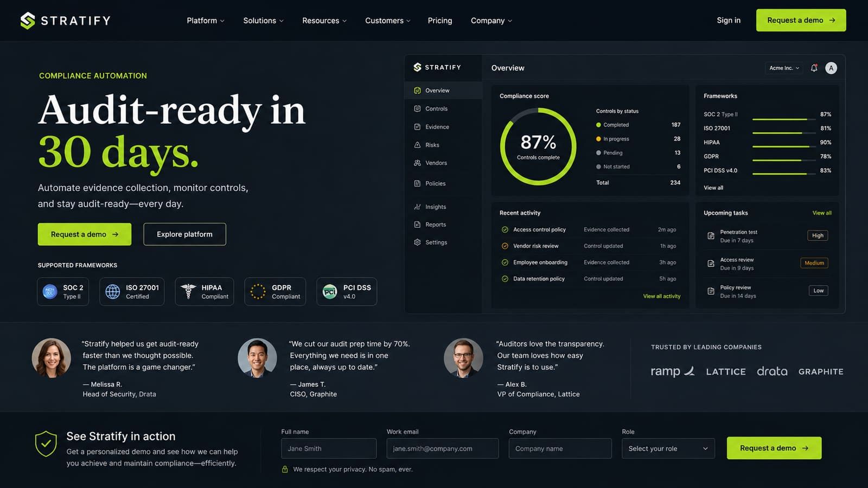Click View all under Frameworks
This screenshot has width=868, height=488.
click(x=713, y=188)
